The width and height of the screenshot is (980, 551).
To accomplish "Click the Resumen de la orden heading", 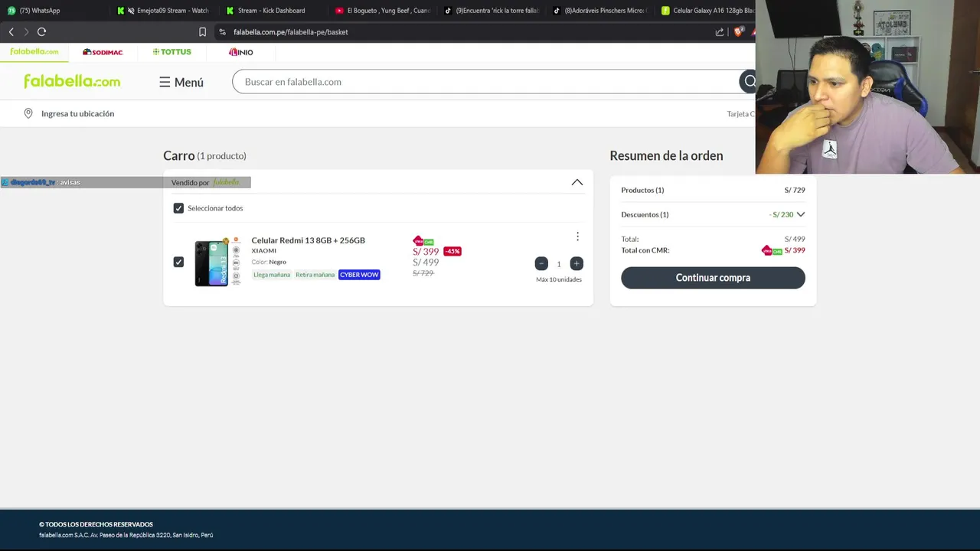I will [x=666, y=155].
